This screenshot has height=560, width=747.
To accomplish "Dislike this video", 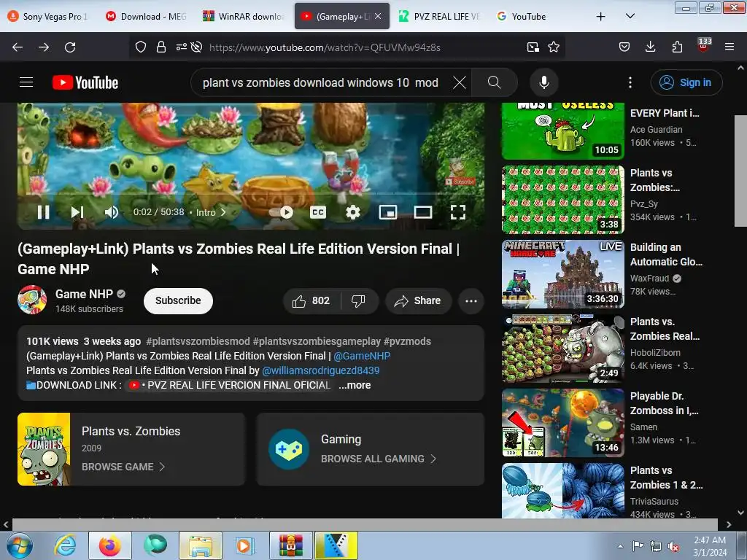I will (358, 300).
